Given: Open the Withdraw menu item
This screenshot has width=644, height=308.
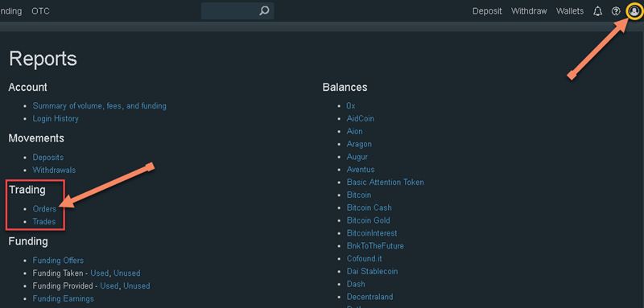Looking at the screenshot, I should click(x=529, y=11).
